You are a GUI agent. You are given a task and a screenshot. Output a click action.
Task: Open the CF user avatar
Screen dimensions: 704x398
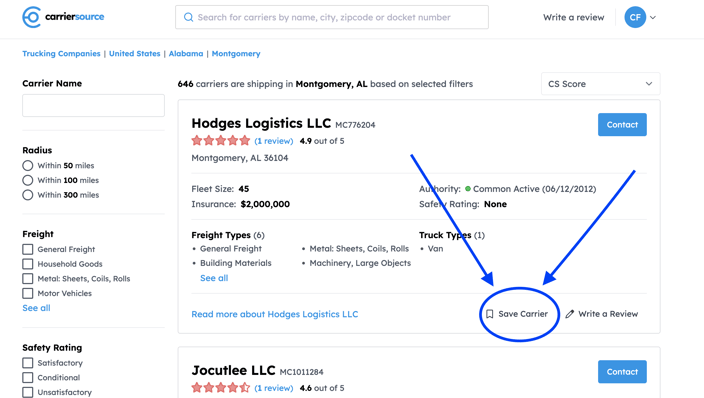pyautogui.click(x=635, y=17)
